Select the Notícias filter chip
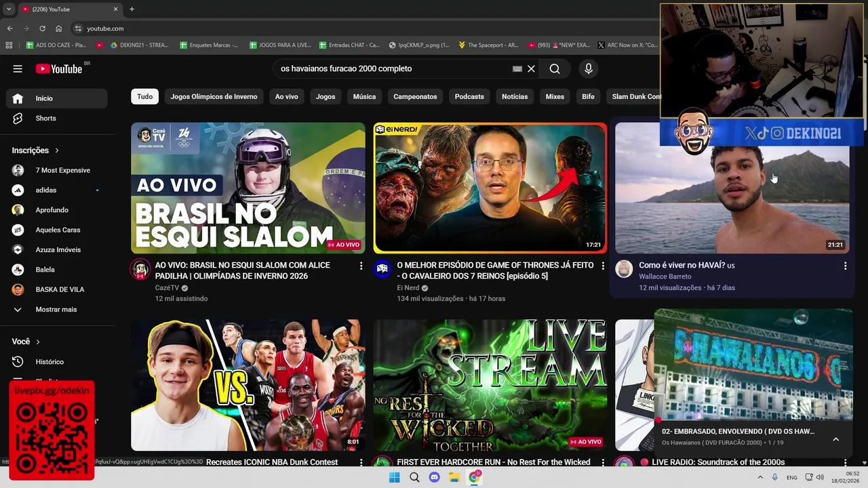 pos(515,96)
